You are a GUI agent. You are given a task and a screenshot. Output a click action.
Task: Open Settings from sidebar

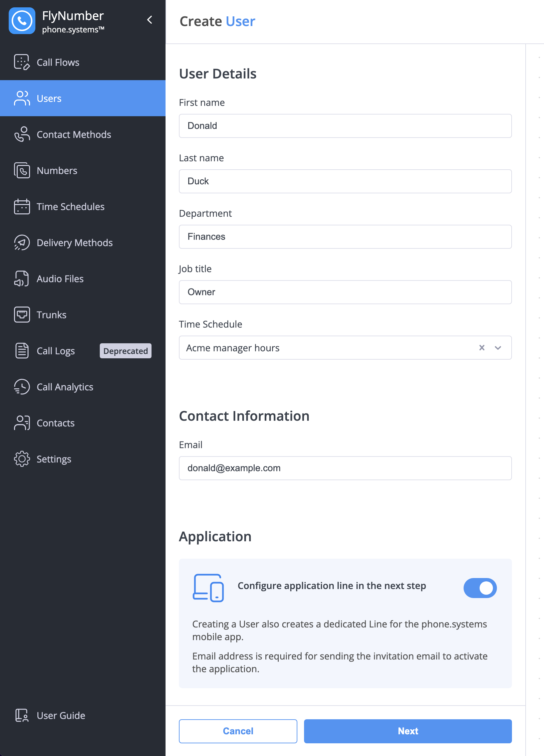(83, 459)
